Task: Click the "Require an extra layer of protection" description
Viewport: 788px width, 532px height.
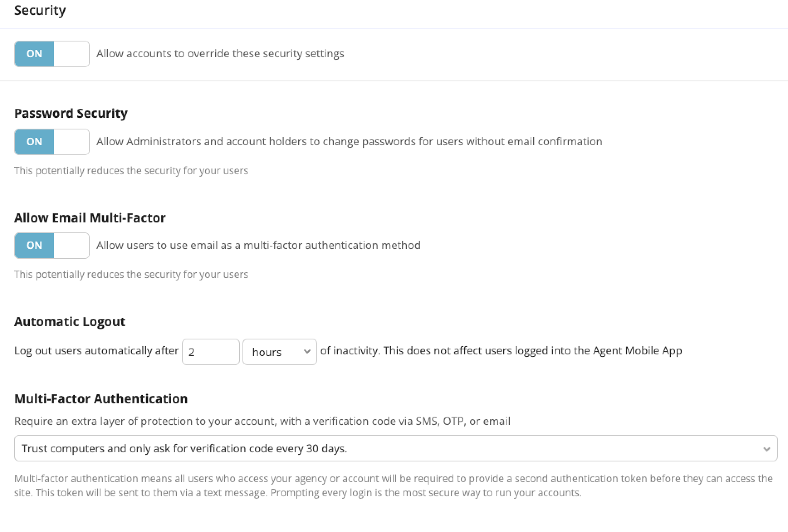Action: [262, 421]
